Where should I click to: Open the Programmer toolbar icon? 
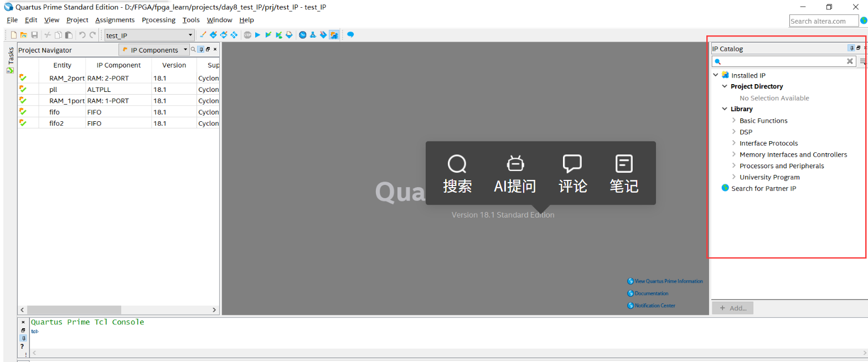coord(323,35)
